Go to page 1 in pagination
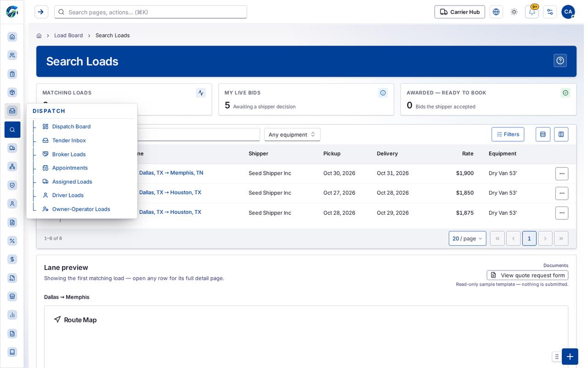588x368 pixels. tap(529, 238)
